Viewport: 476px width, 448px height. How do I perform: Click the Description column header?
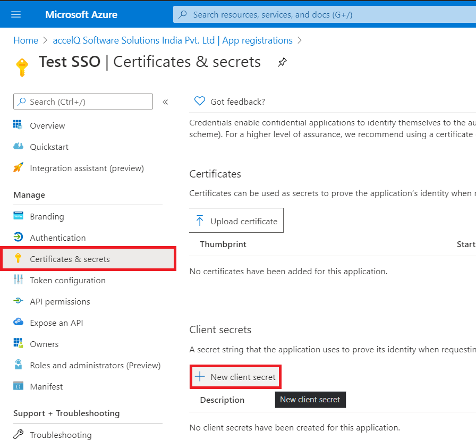pos(222,400)
